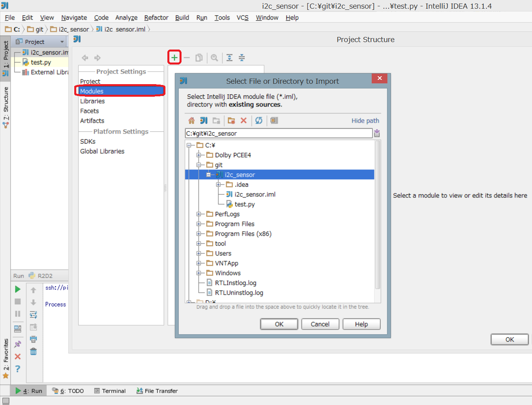The height and width of the screenshot is (405, 532).
Task: Click the Pause output icon in Run panel
Action: click(x=18, y=314)
